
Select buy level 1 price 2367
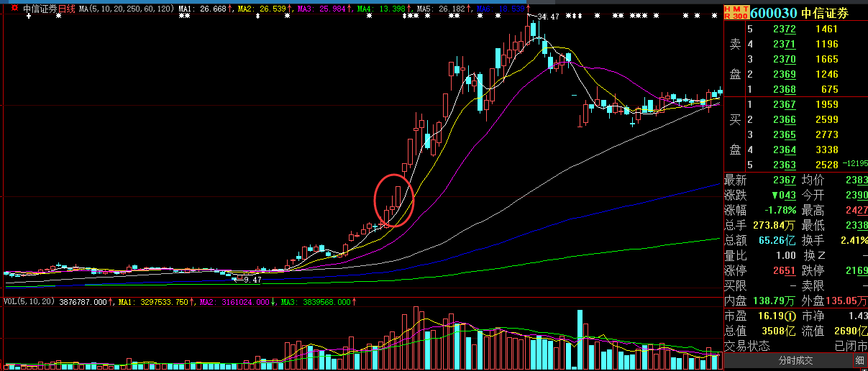tap(784, 104)
